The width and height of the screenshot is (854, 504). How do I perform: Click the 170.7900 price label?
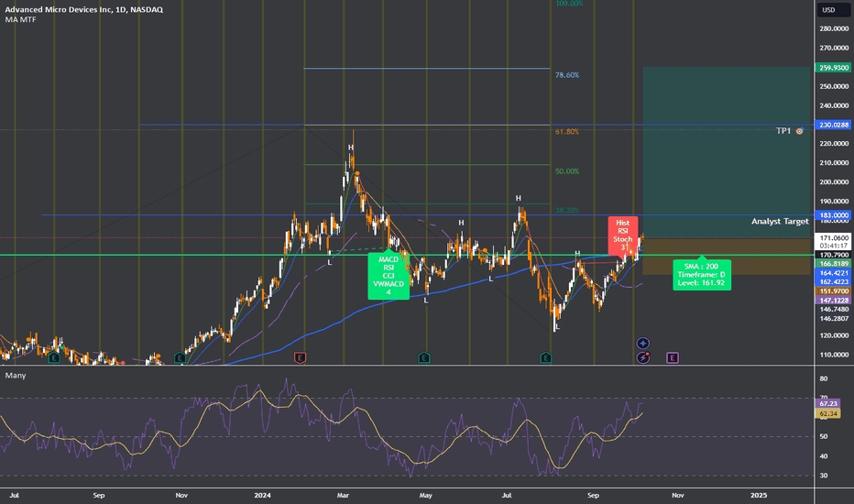tap(833, 255)
